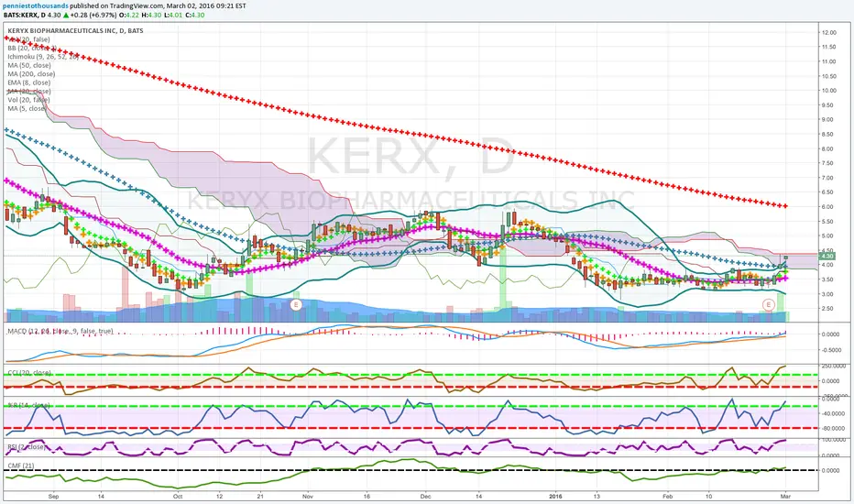
Task: Click the 16 date label after Nov
Action: [367, 497]
